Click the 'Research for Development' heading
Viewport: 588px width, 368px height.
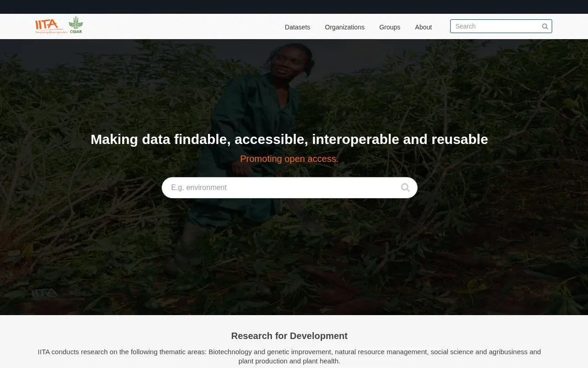[289, 336]
